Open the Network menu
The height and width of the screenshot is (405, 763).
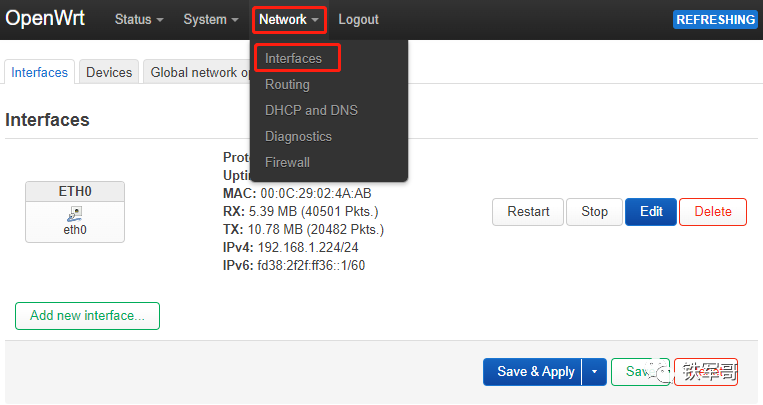point(289,19)
